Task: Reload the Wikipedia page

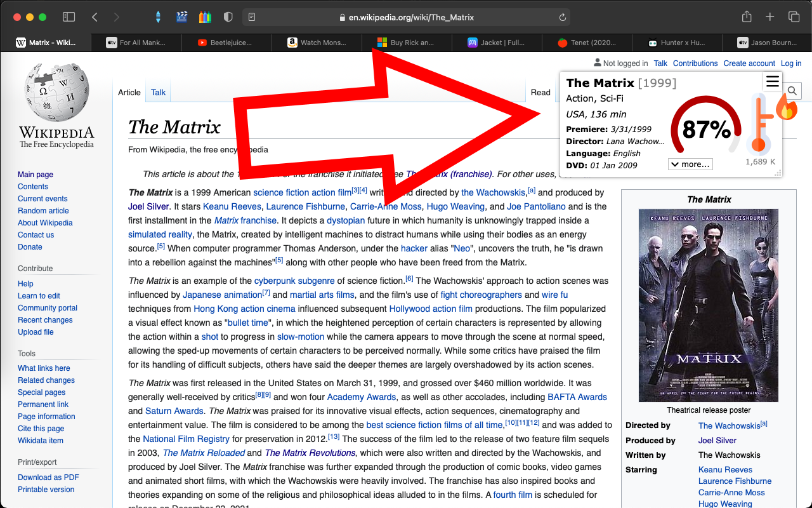Action: click(x=562, y=17)
